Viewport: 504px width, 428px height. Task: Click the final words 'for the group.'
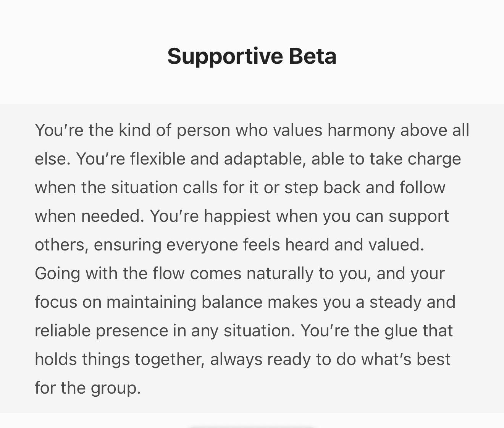click(x=88, y=388)
